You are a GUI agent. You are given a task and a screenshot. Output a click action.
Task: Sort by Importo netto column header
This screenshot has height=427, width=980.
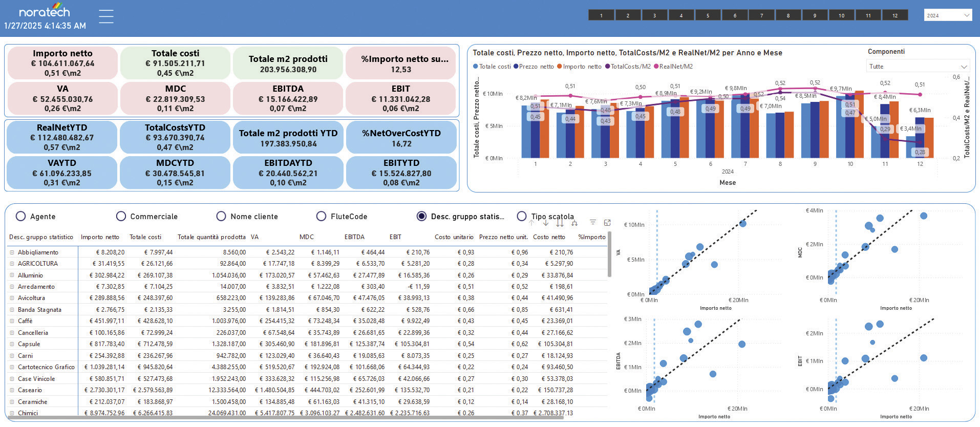[100, 237]
